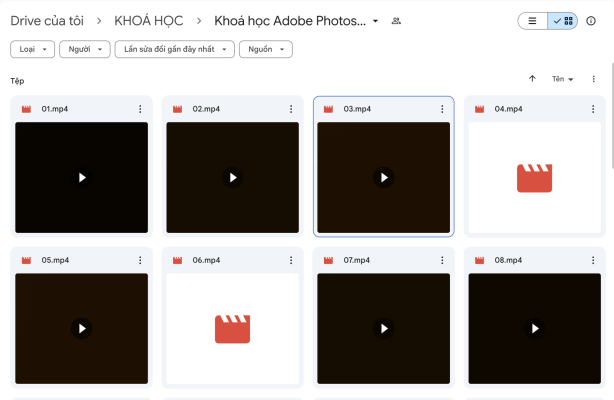Play the 01.mp4 video preview
Viewport: 614px width, 400px height.
click(x=81, y=177)
